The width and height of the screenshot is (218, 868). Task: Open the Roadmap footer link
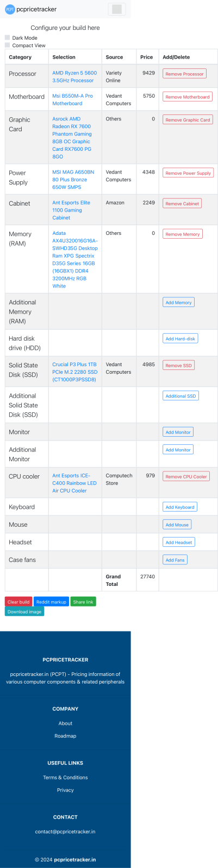(x=65, y=736)
